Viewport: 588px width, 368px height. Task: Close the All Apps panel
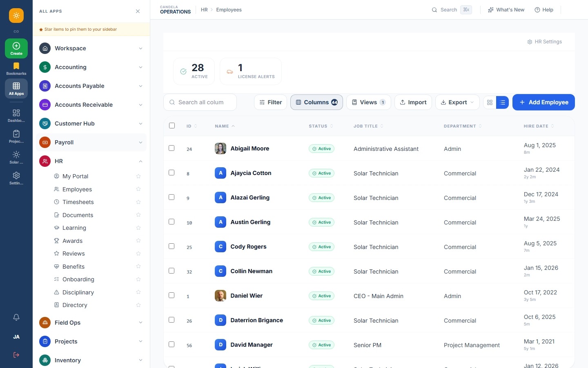[x=138, y=11]
